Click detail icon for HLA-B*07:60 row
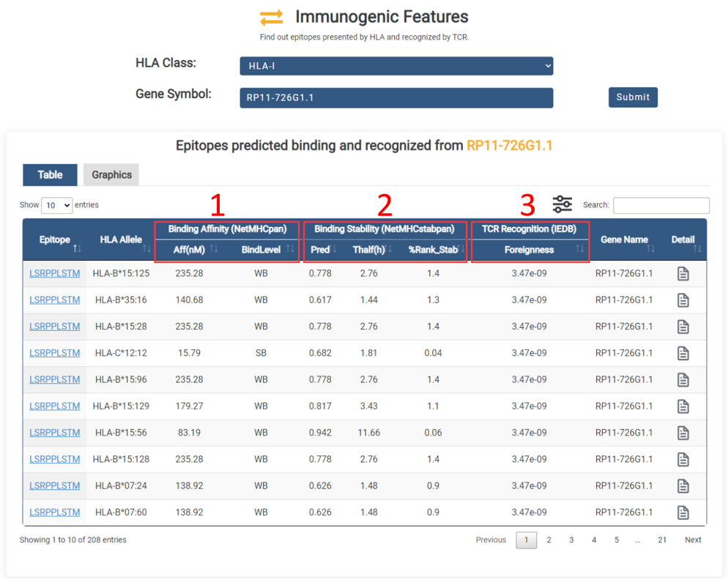 point(683,512)
